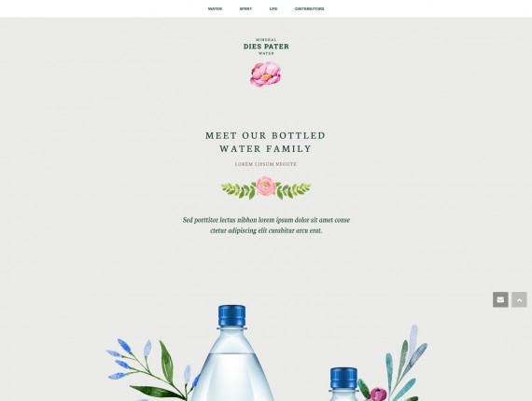The image size is (532, 401).
Task: Click the rose and leaves divider ornament
Action: [266, 187]
